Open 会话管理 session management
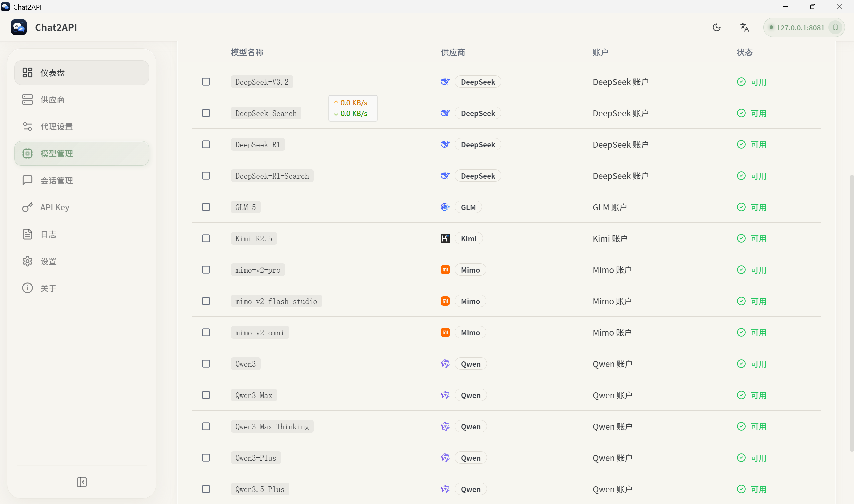854x504 pixels. click(81, 180)
